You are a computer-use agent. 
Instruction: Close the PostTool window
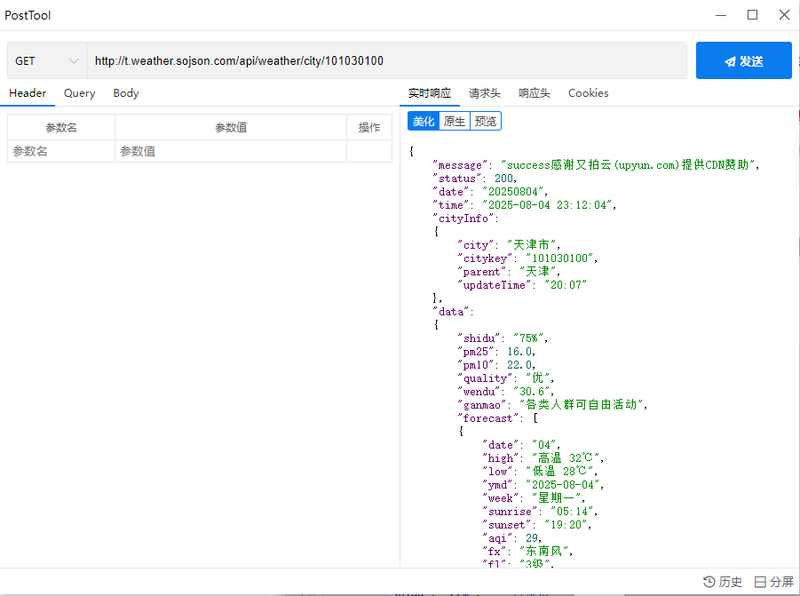pos(784,15)
